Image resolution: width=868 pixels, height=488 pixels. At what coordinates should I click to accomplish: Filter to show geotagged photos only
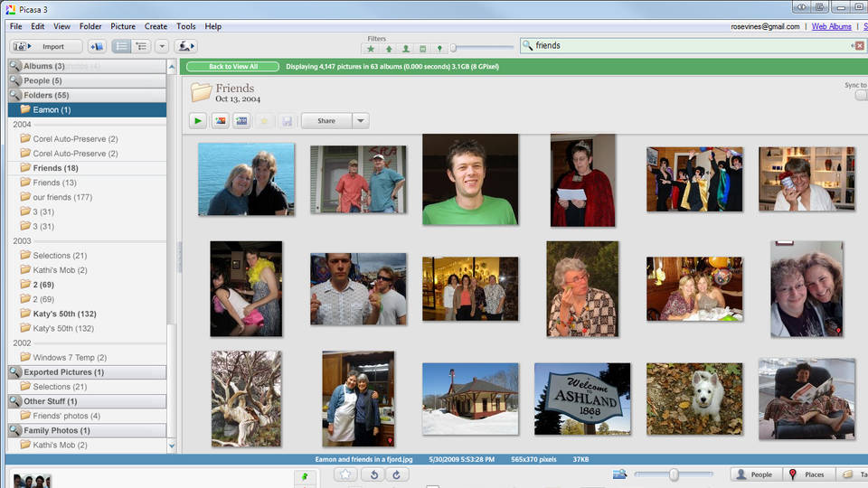(x=439, y=49)
